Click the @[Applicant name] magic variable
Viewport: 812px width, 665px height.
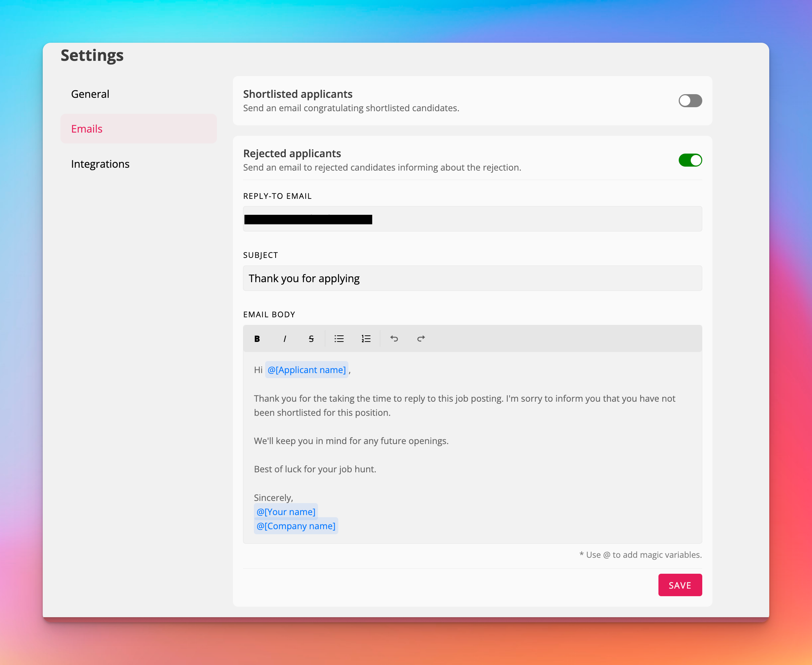[306, 370]
